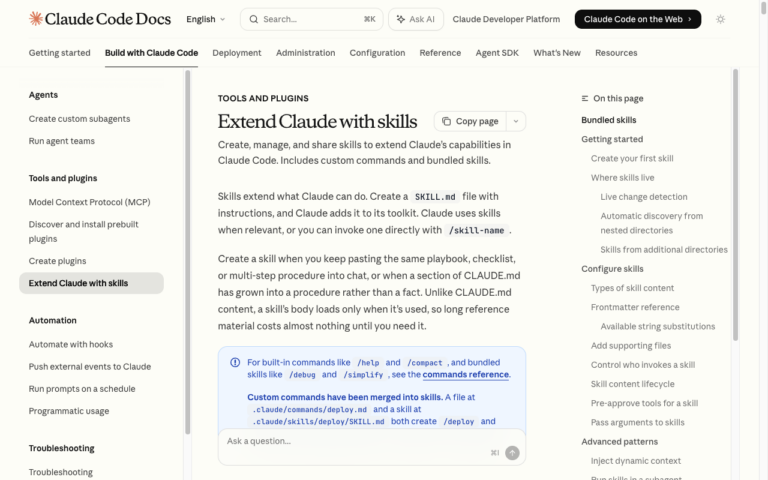Focus the Search input field

point(312,19)
